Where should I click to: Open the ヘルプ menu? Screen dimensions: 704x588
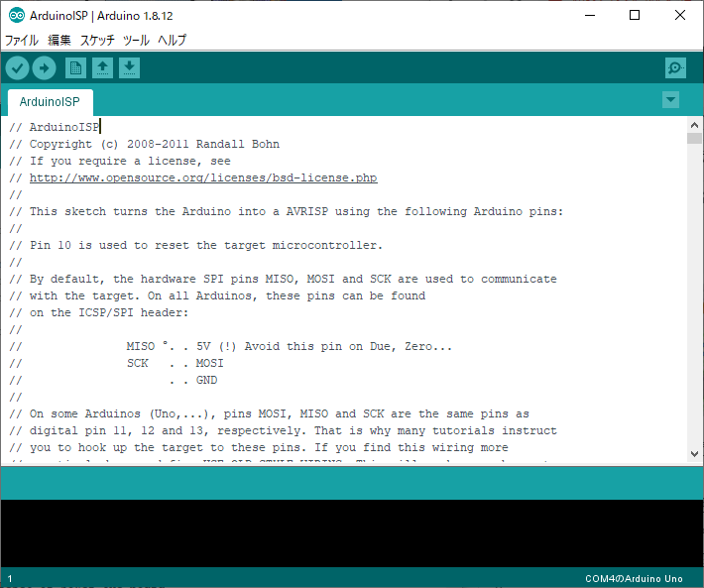click(172, 40)
